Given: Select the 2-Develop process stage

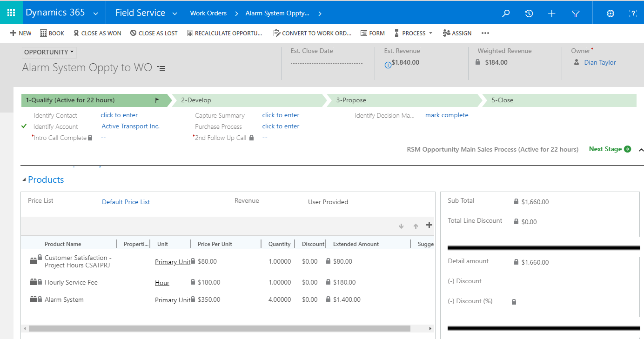Looking at the screenshot, I should coord(247,100).
